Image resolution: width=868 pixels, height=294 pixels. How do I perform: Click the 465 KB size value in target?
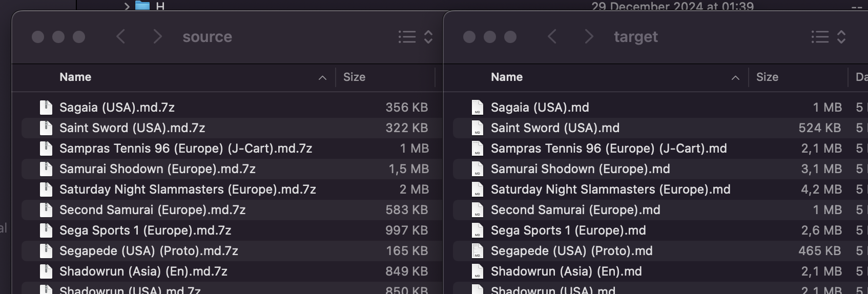[x=820, y=250]
